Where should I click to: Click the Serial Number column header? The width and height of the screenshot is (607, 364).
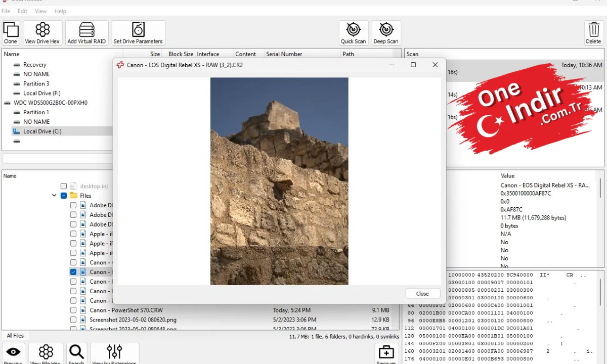click(284, 54)
